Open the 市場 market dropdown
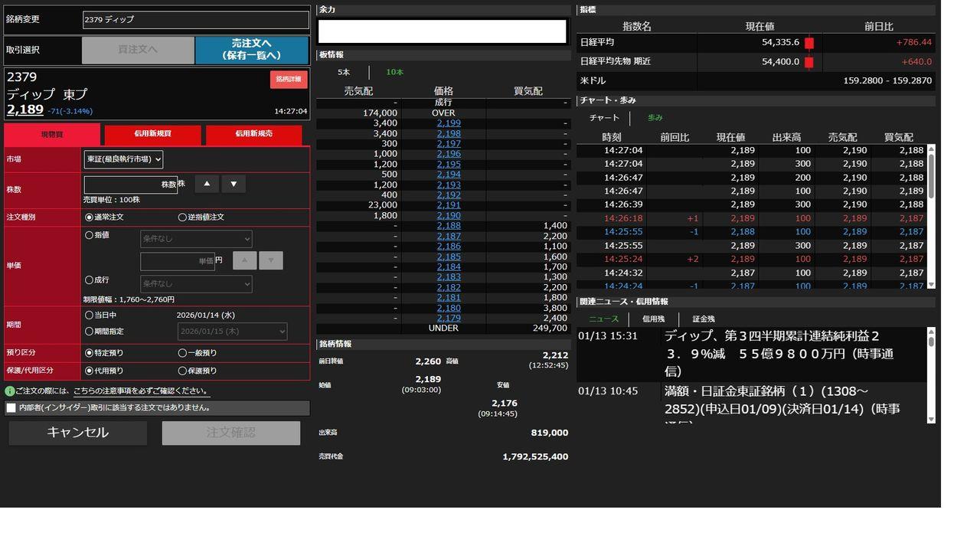Screen dimensions: 980x536 123,159
